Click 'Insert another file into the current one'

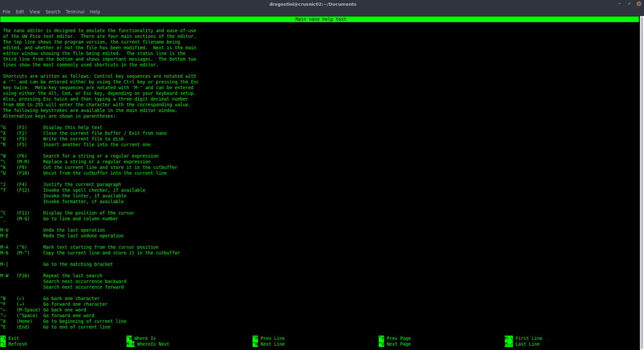pos(97,145)
